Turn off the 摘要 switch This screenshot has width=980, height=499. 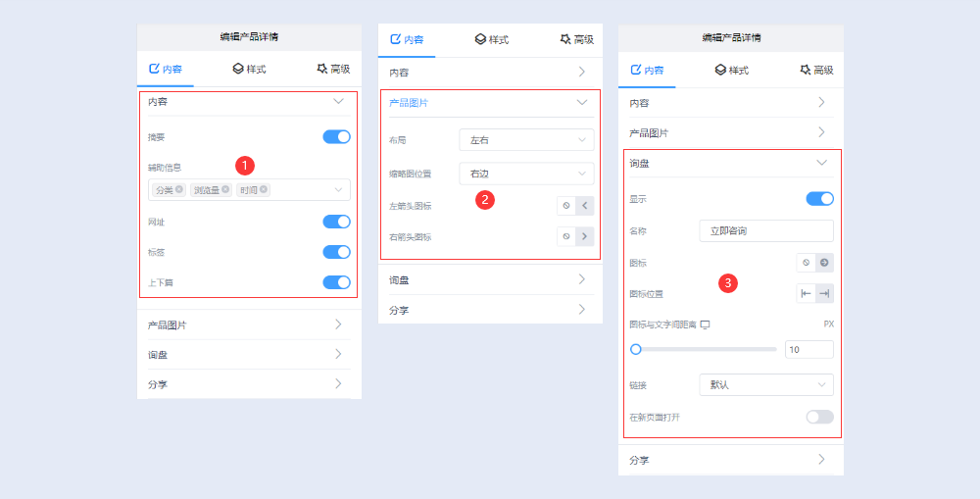(336, 137)
